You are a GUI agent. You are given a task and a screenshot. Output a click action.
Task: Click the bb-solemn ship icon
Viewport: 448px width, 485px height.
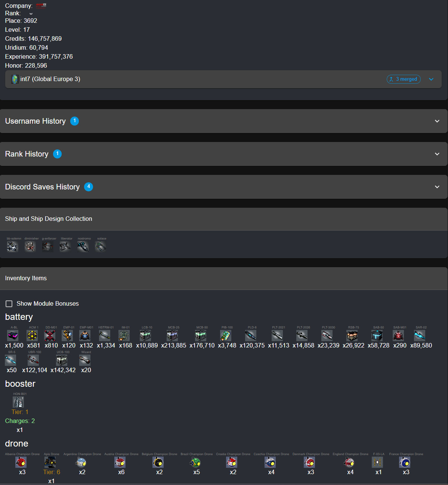click(13, 247)
